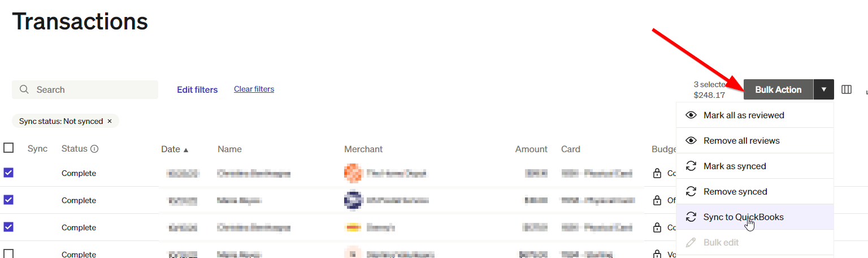
Task: Click the sync icon beside Remove synced
Action: (x=691, y=191)
